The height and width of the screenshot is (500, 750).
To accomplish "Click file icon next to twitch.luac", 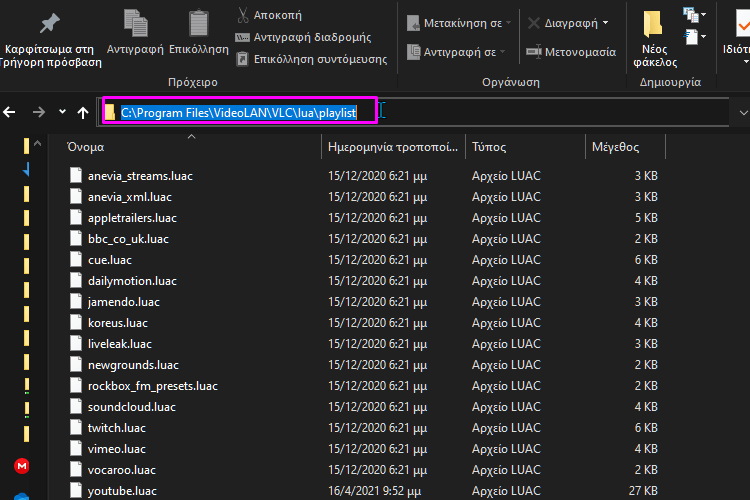I will click(x=76, y=428).
